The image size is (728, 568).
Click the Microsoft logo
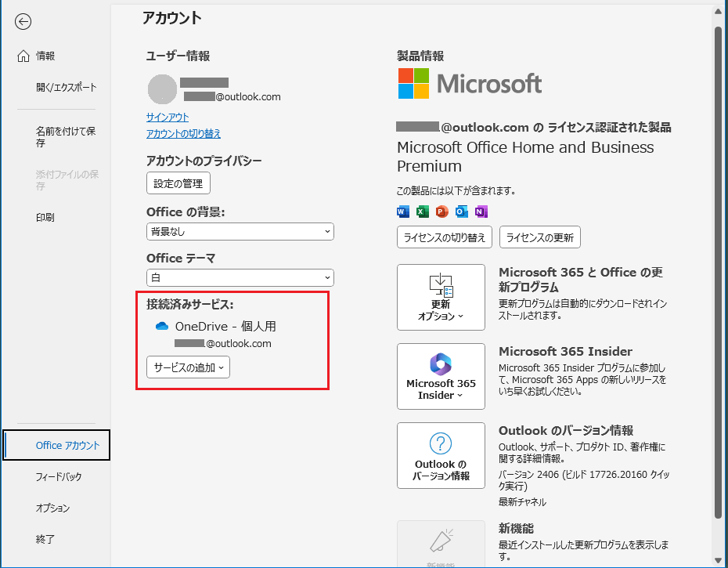click(470, 84)
